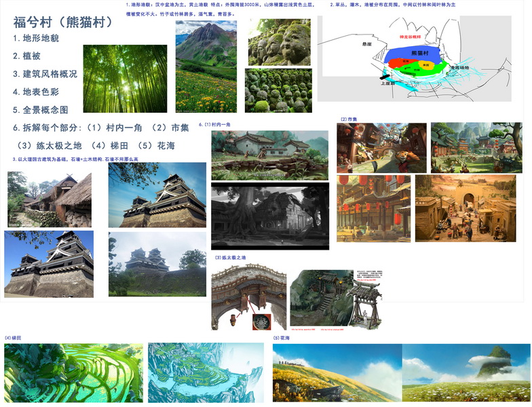The width and height of the screenshot is (532, 407).
Task: Select the outline item 5. 全景概念图
Action: pyautogui.click(x=41, y=110)
